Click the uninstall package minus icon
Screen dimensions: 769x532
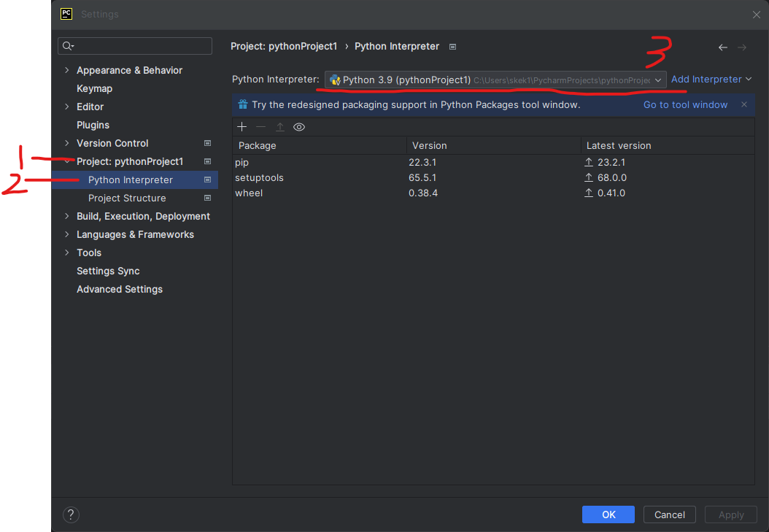pyautogui.click(x=261, y=127)
